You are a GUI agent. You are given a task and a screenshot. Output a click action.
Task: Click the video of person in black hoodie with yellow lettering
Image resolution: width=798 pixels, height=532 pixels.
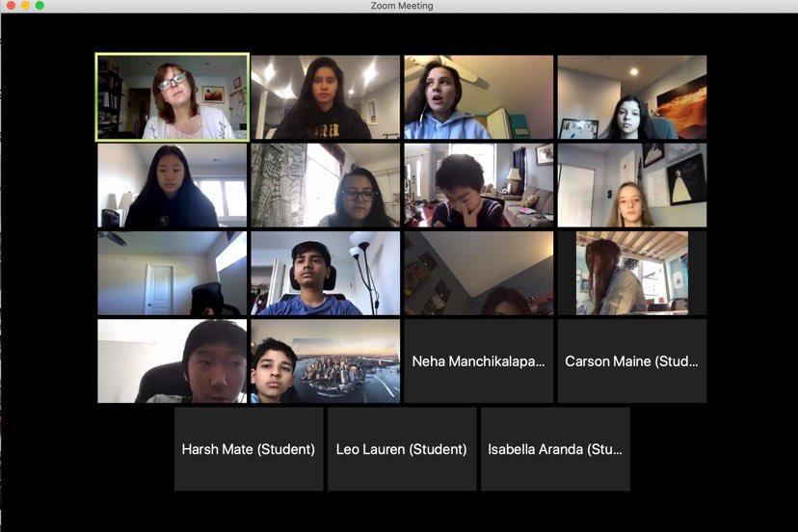[325, 97]
